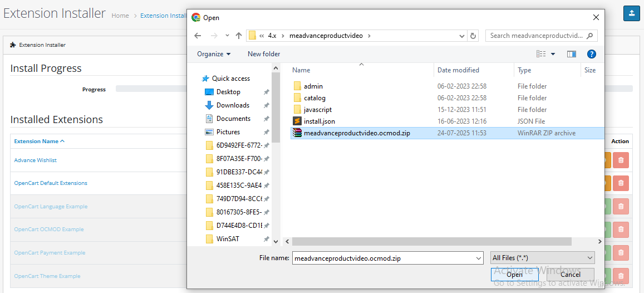Click OpenCart OCMOD Example link
This screenshot has width=644, height=293.
(49, 229)
